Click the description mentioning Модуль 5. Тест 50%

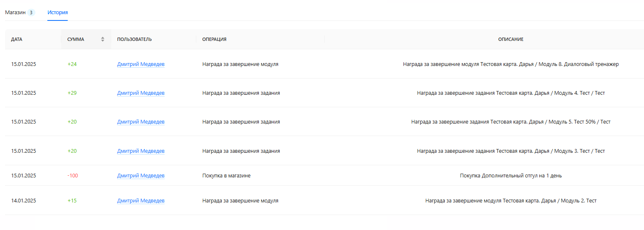(511, 122)
